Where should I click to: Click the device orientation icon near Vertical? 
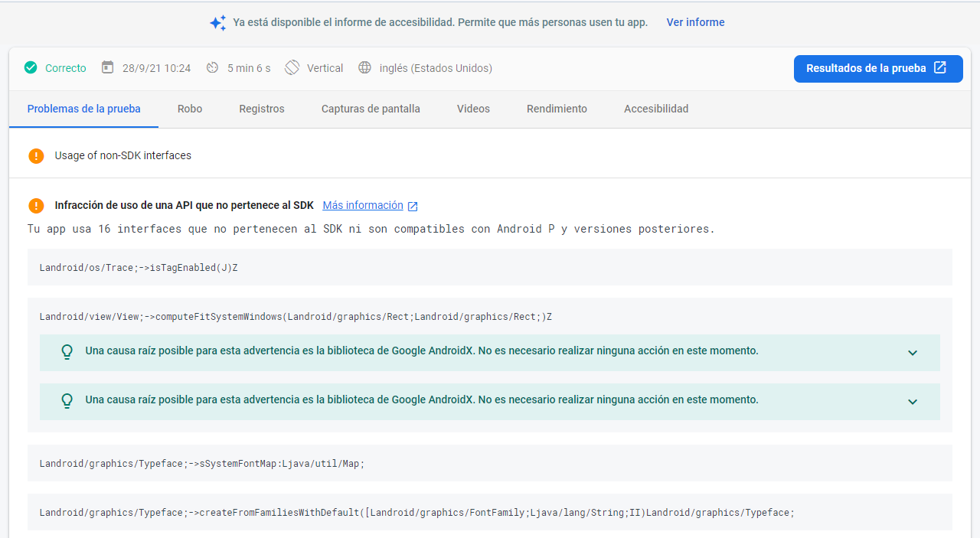pos(292,67)
